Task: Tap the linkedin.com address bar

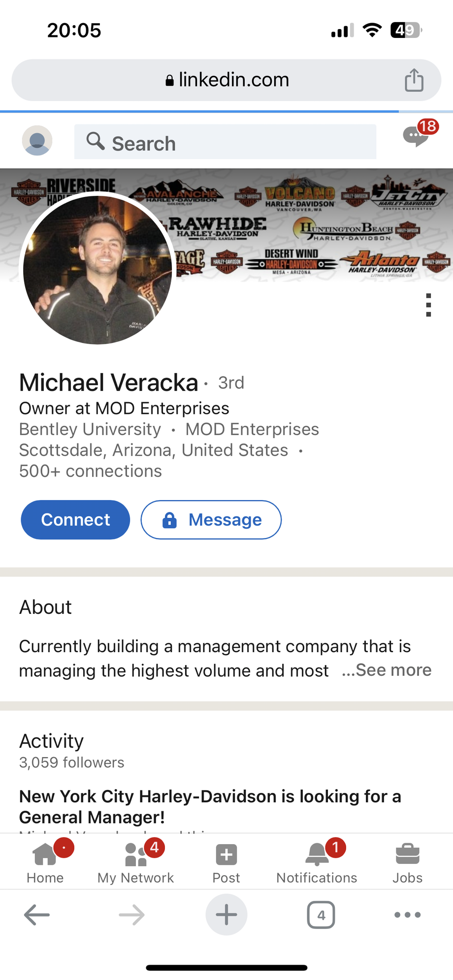Action: 226,80
